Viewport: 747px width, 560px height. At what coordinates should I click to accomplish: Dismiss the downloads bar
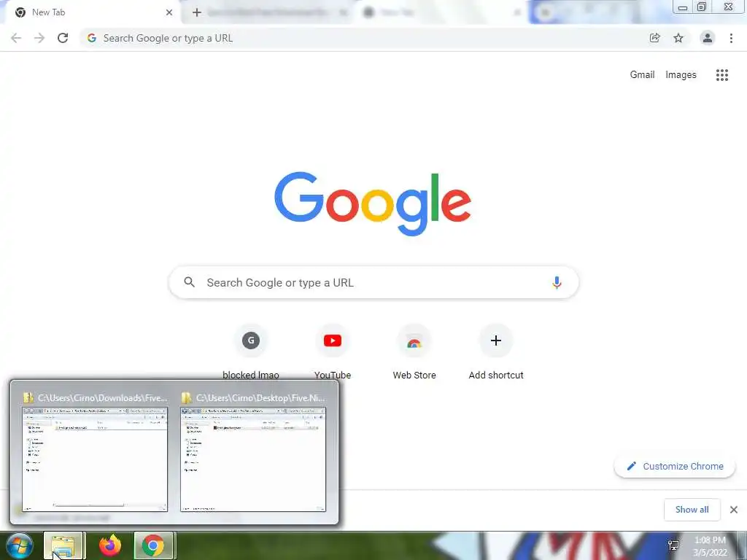(734, 510)
